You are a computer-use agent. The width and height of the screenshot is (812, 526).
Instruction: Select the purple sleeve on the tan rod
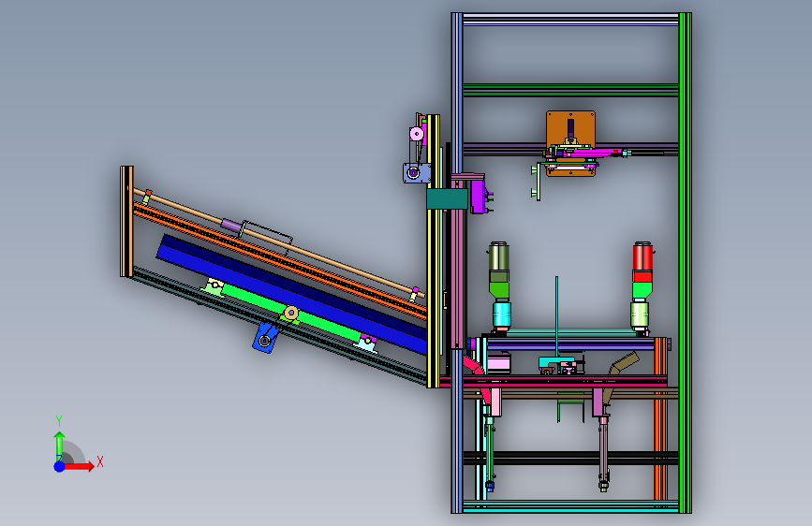[x=231, y=226]
